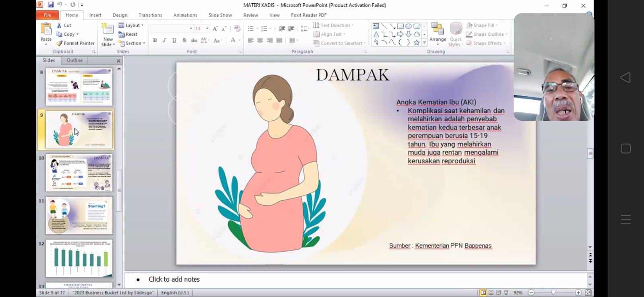
Task: Open the Outline pane tab
Action: 74,60
